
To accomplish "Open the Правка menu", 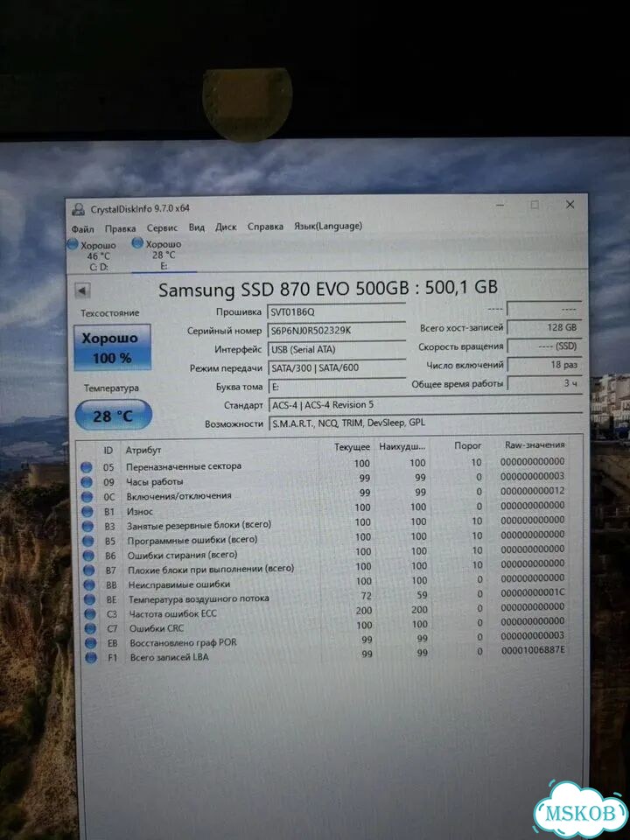I will pos(120,228).
